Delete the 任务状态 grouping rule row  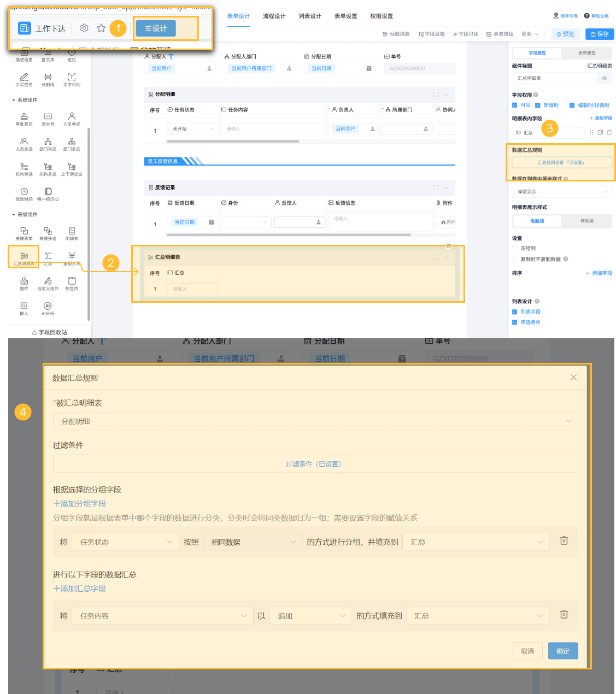564,540
